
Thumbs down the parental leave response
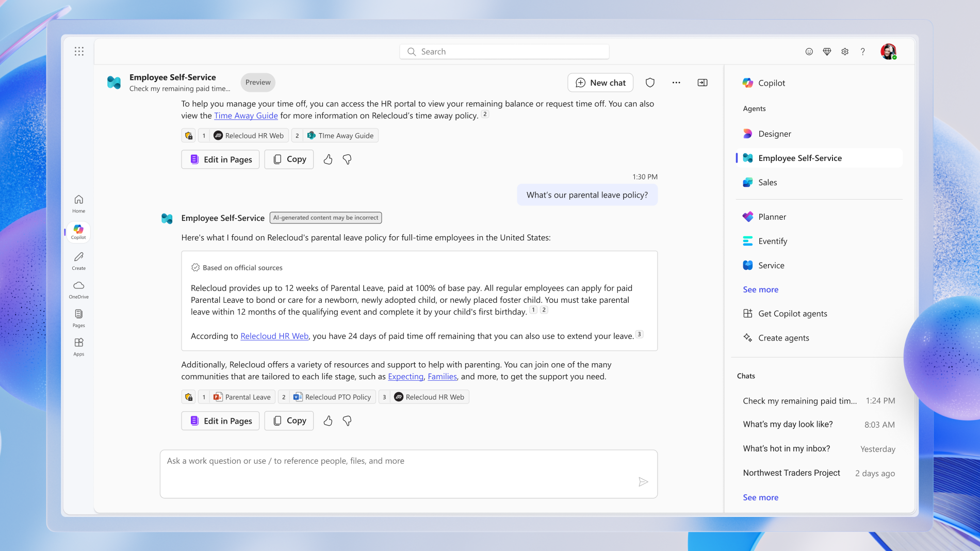click(x=347, y=421)
